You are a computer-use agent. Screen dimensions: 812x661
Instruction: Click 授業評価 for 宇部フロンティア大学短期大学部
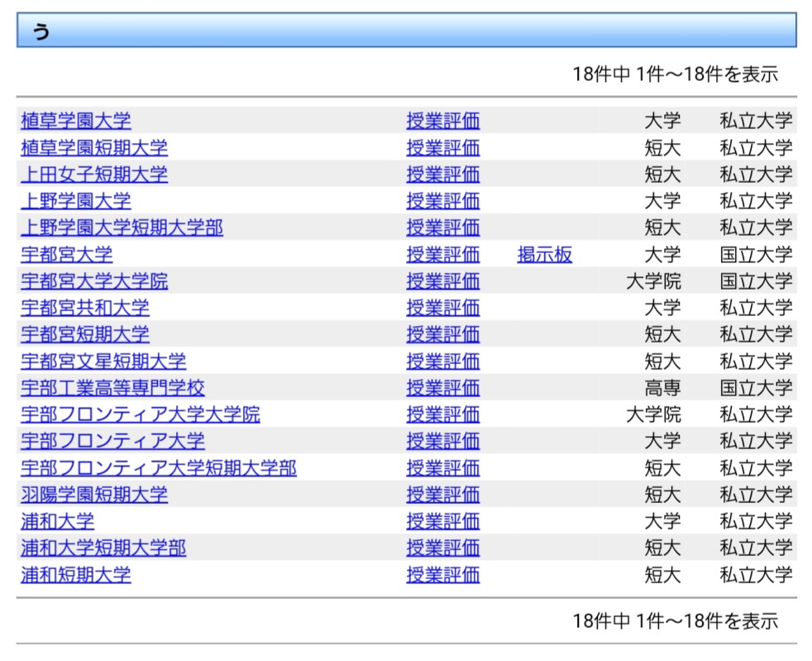(442, 468)
